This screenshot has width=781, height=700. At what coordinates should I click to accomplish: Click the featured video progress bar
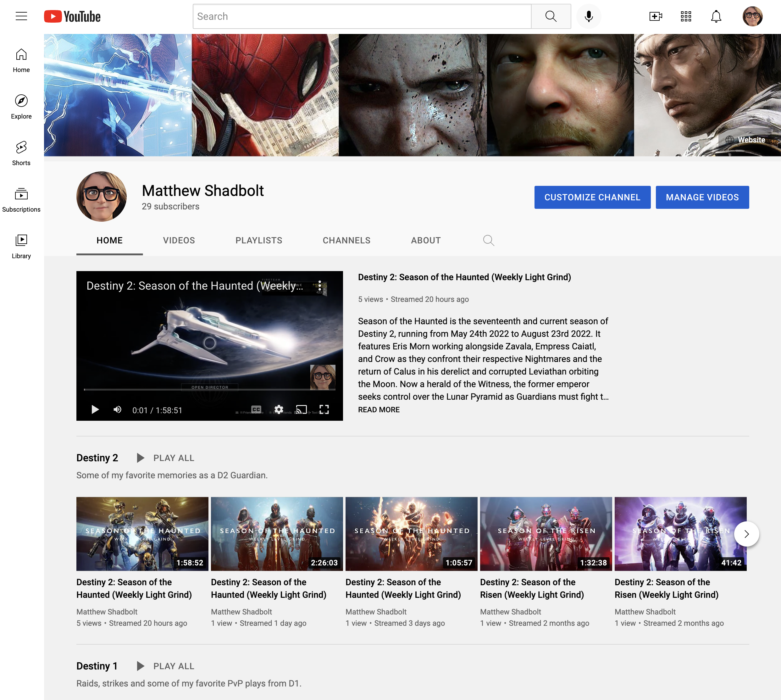tap(210, 390)
